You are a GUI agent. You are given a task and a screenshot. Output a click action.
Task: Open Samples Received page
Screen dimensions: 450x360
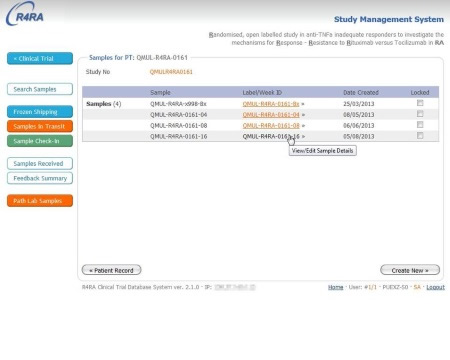tap(40, 163)
